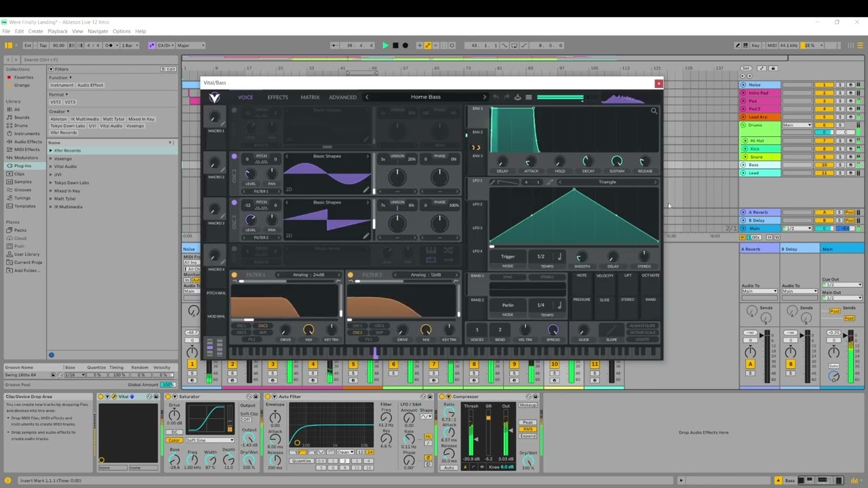Click the Filter 1 Mix knob
The image size is (868, 488).
[x=309, y=330]
